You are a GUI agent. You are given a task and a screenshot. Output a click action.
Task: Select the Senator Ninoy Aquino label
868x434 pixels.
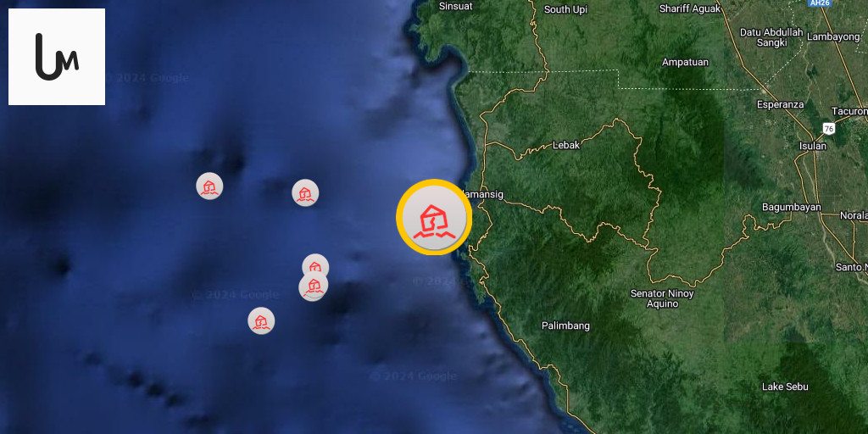click(662, 298)
